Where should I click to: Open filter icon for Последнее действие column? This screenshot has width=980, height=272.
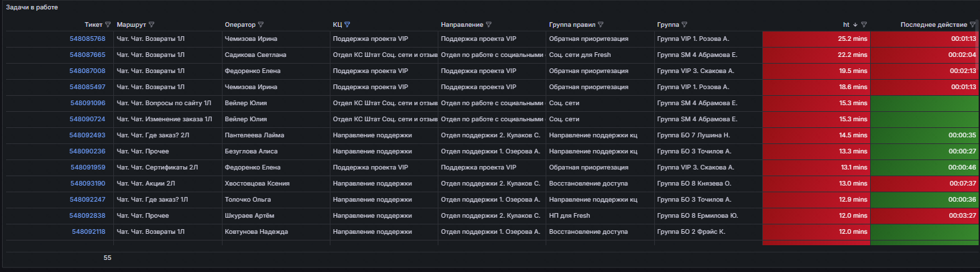(973, 24)
